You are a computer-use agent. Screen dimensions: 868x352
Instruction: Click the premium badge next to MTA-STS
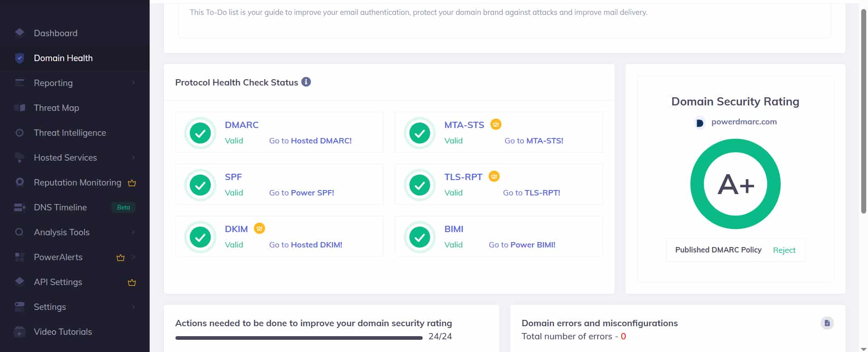(x=496, y=124)
